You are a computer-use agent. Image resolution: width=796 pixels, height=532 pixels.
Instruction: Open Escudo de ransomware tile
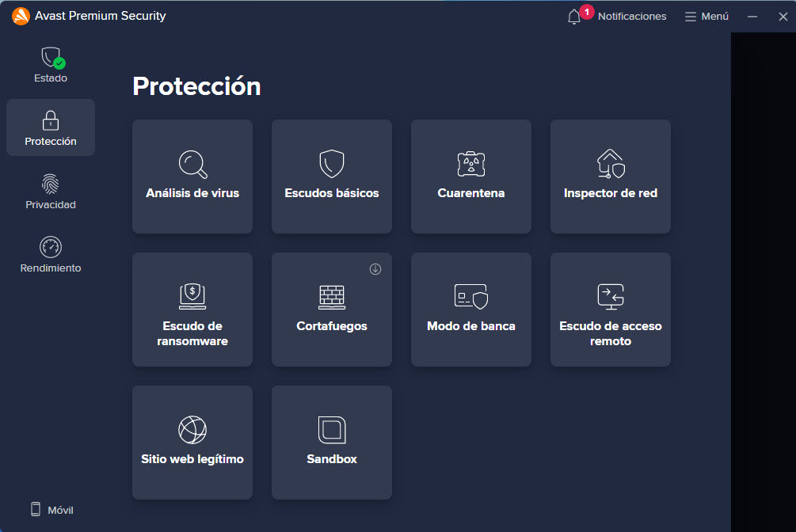(192, 310)
